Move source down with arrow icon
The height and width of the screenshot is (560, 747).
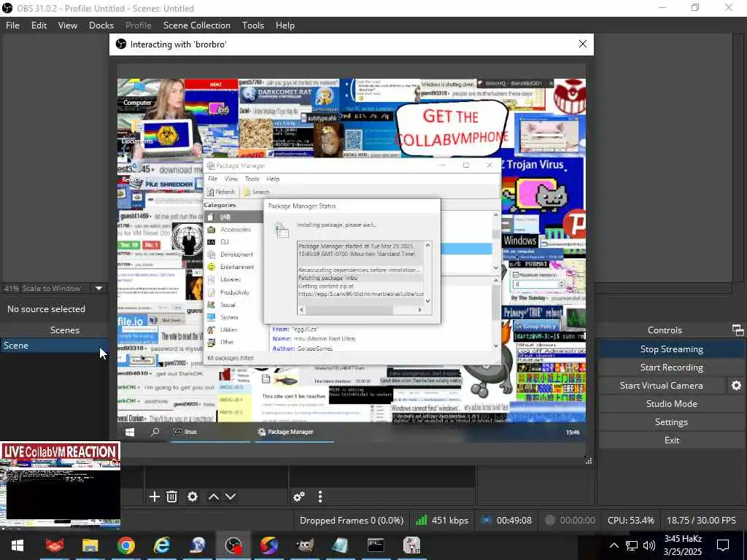point(231,497)
